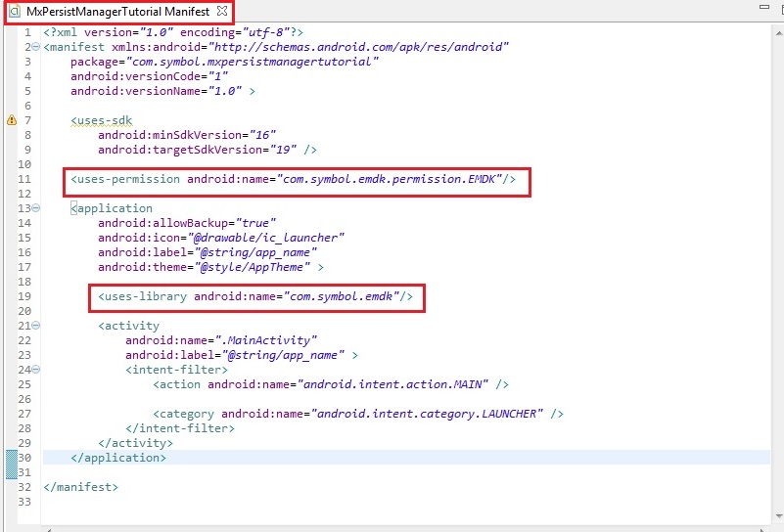Collapse the application block at line 13
784x532 pixels.
(x=36, y=208)
